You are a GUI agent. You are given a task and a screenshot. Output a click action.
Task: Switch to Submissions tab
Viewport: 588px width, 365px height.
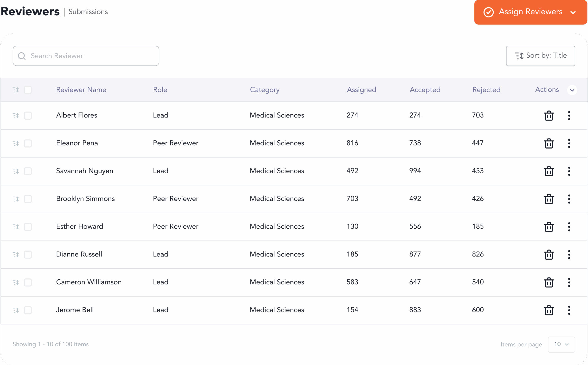(x=88, y=11)
